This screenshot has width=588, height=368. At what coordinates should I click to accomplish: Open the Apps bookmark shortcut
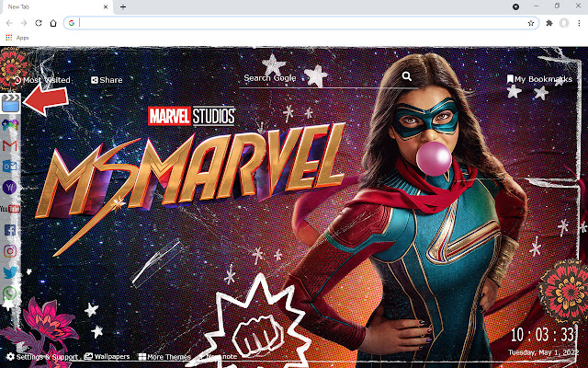(x=17, y=38)
